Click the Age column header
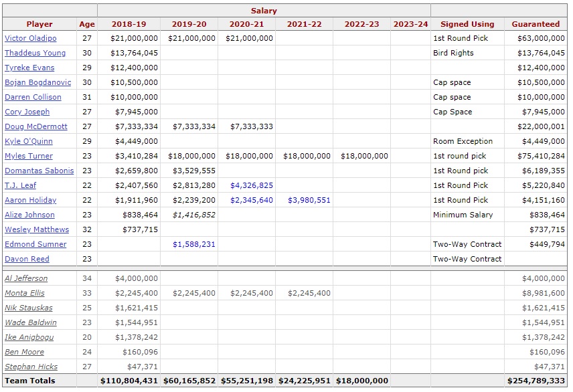 (x=87, y=24)
